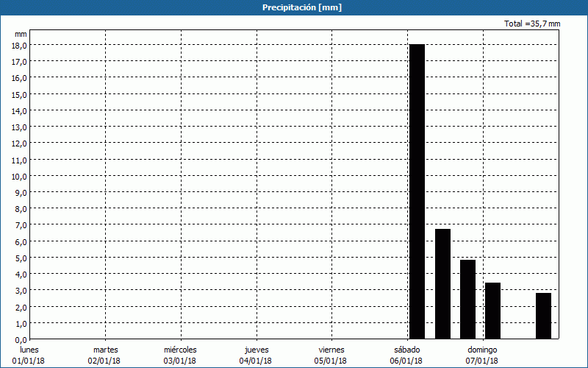Screen dimensions: 588x368
Task: Click the domingo 07/01/18 axis label
Action: pos(482,355)
